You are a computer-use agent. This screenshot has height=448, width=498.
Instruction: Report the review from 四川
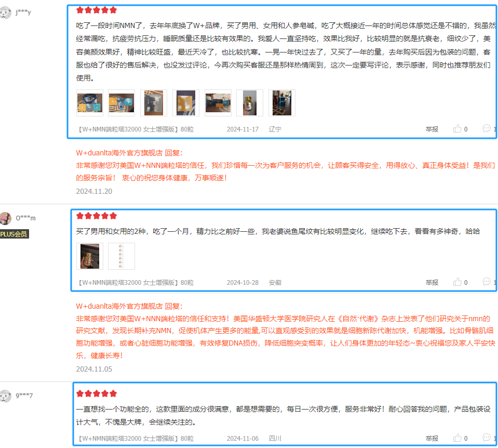(432, 439)
